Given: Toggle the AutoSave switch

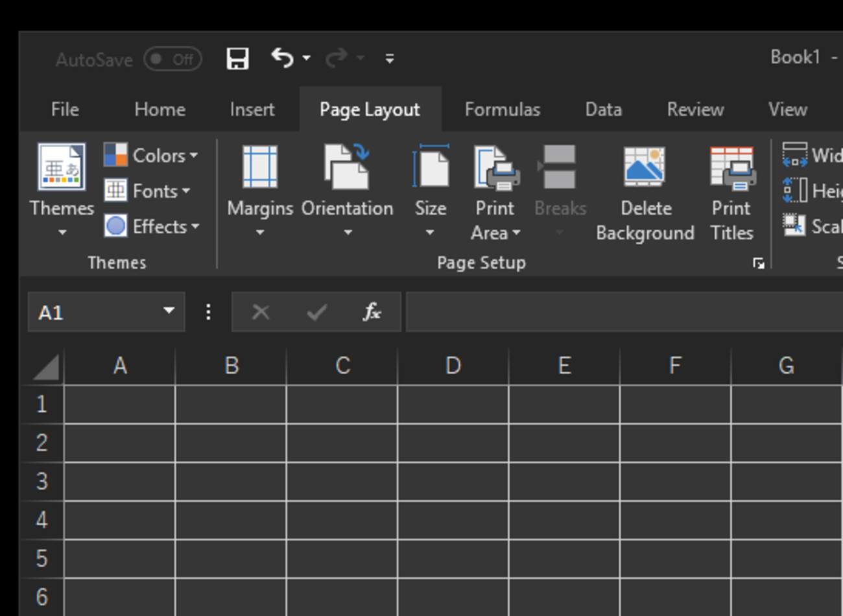Looking at the screenshot, I should point(172,60).
